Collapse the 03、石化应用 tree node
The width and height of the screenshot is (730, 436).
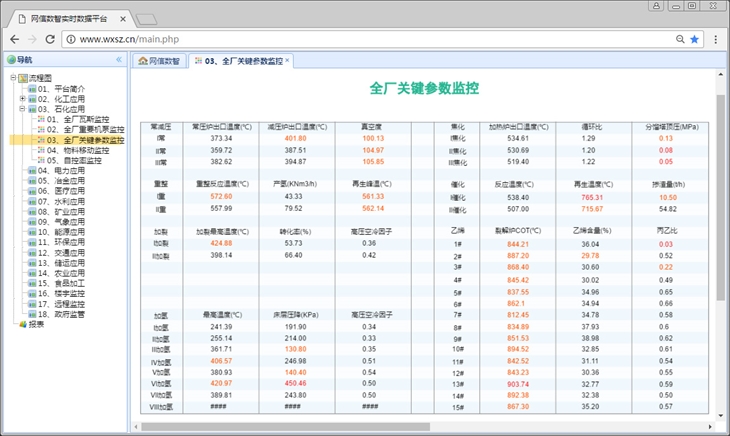(22, 109)
